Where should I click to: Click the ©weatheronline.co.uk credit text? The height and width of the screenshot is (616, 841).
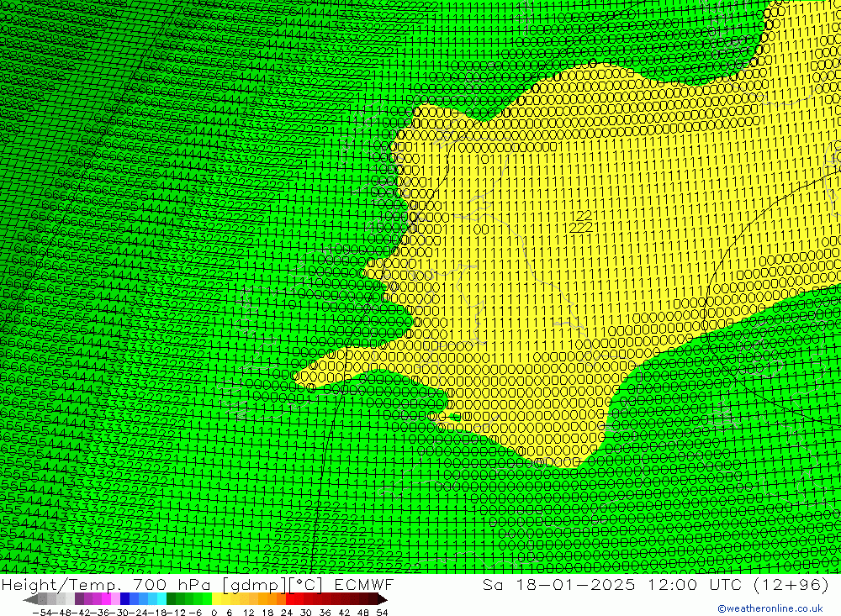pyautogui.click(x=770, y=608)
